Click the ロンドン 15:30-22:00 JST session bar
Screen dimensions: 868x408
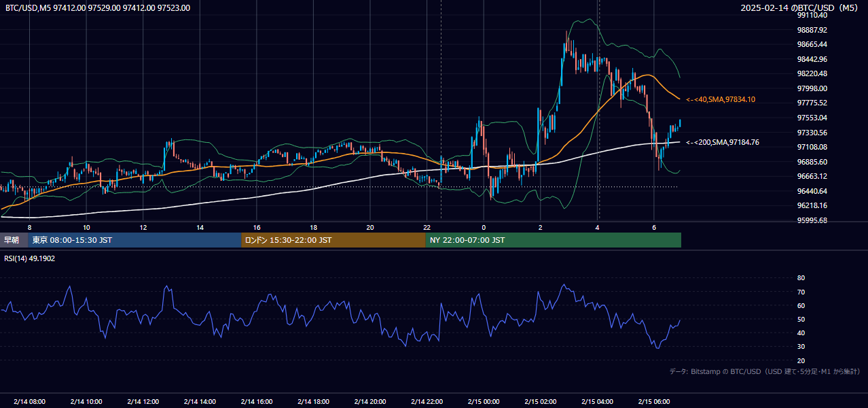click(333, 240)
